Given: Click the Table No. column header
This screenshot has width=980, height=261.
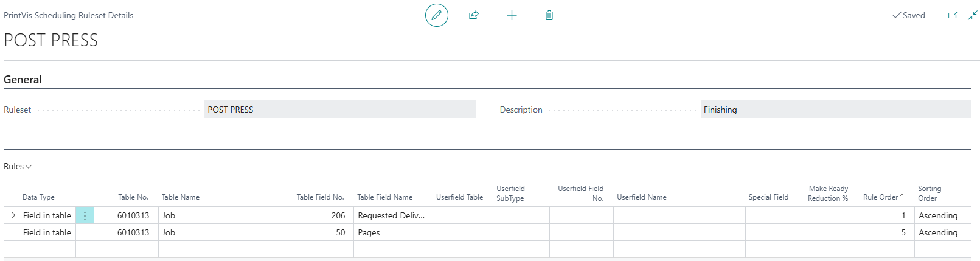Looking at the screenshot, I should pos(133,197).
